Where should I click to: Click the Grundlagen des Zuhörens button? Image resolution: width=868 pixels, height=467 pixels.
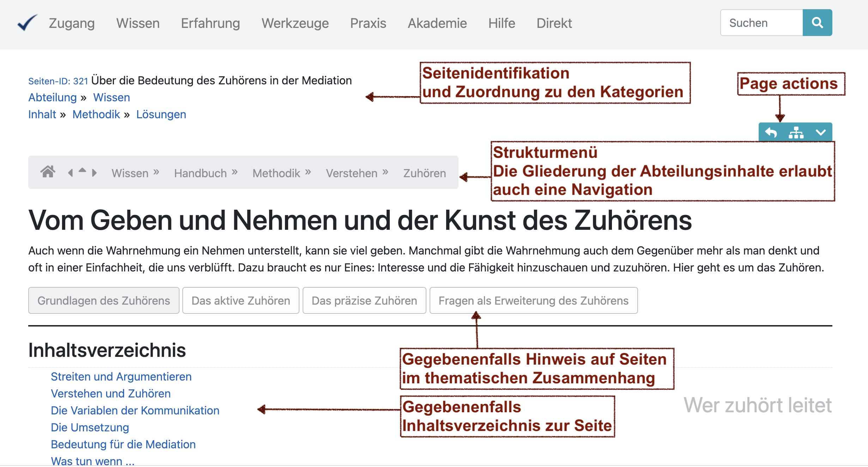(104, 301)
